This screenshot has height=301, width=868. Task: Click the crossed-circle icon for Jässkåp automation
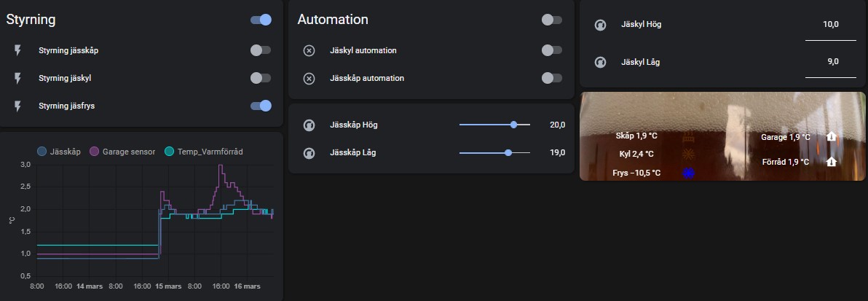coord(309,78)
